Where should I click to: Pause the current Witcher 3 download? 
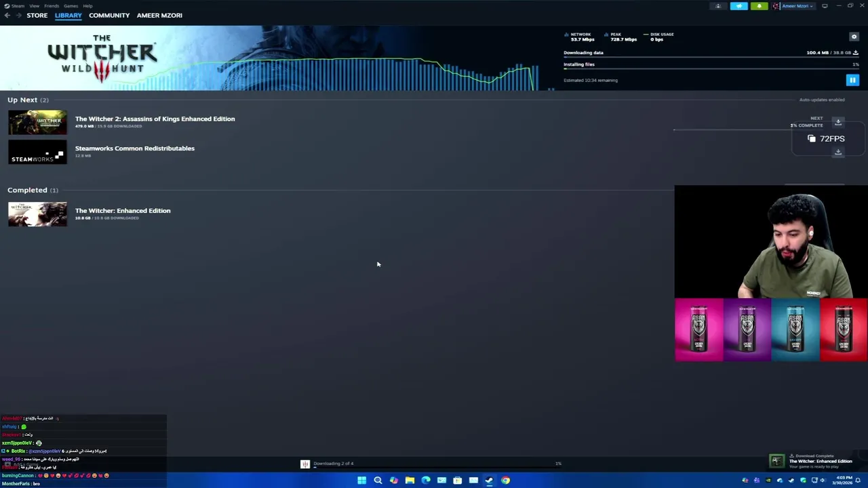click(852, 80)
